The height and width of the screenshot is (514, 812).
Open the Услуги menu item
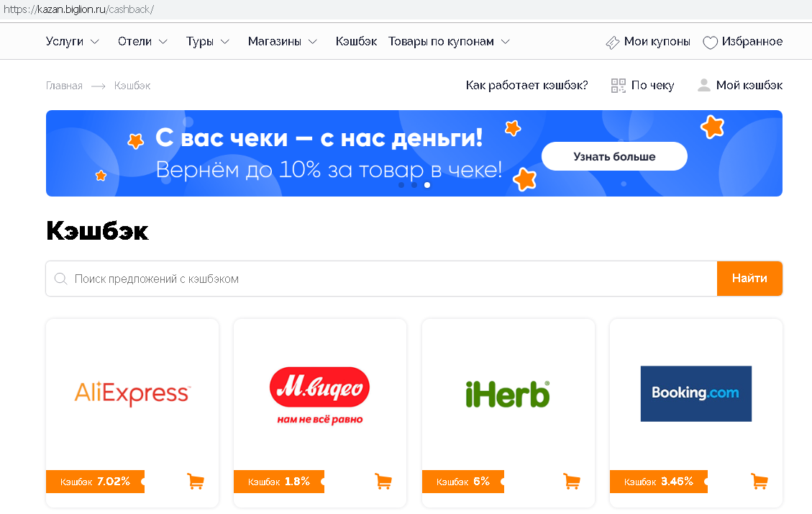(64, 42)
